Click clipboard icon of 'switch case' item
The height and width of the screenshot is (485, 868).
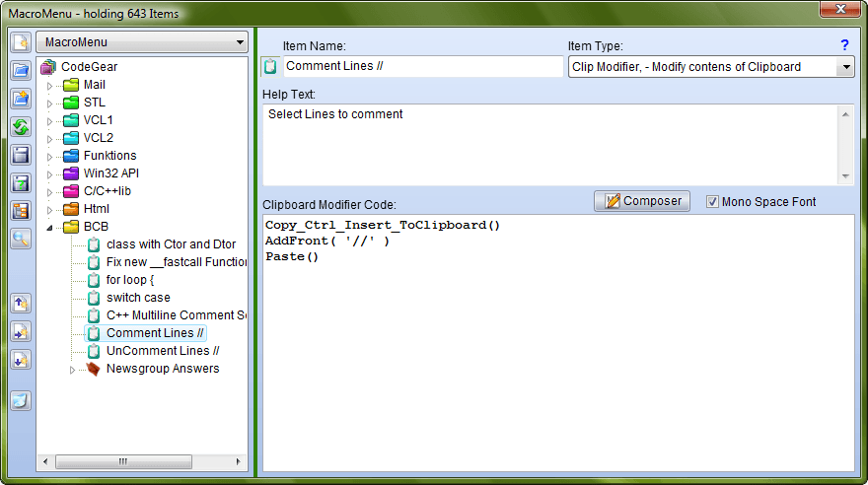(x=94, y=298)
